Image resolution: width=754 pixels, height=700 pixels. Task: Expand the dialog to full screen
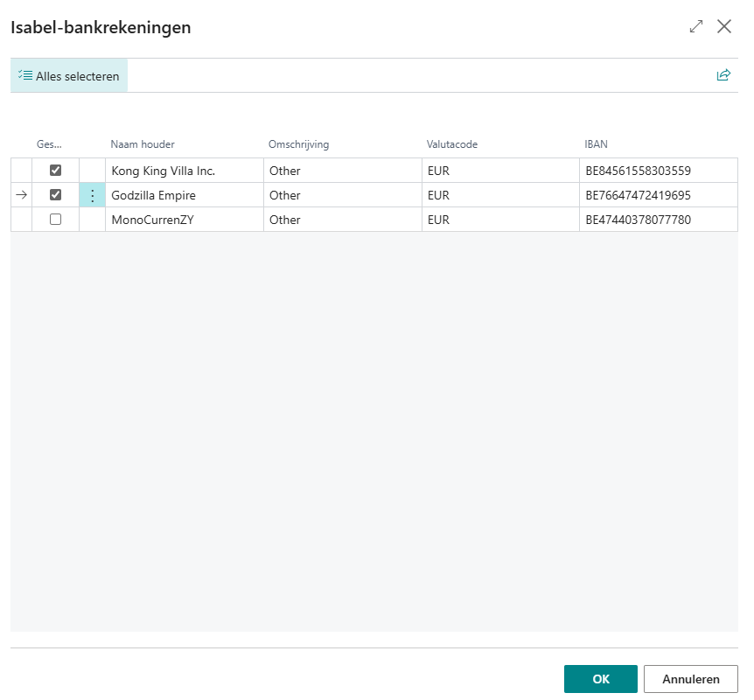tap(696, 26)
